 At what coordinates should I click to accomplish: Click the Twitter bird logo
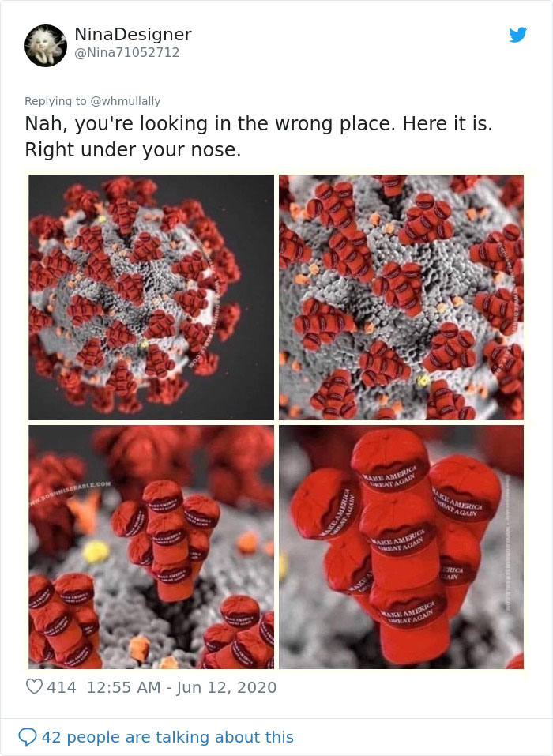coord(517,35)
